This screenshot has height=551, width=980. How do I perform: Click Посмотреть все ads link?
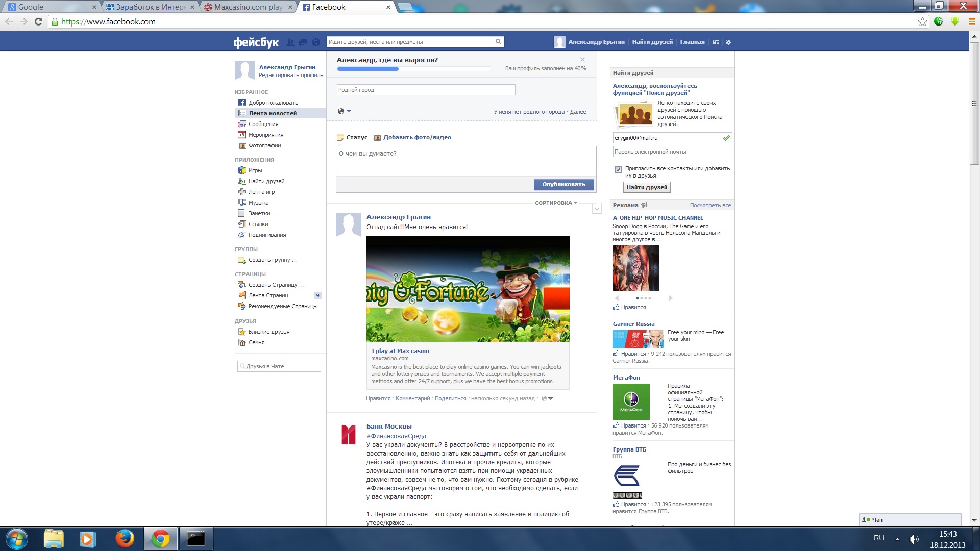point(710,205)
